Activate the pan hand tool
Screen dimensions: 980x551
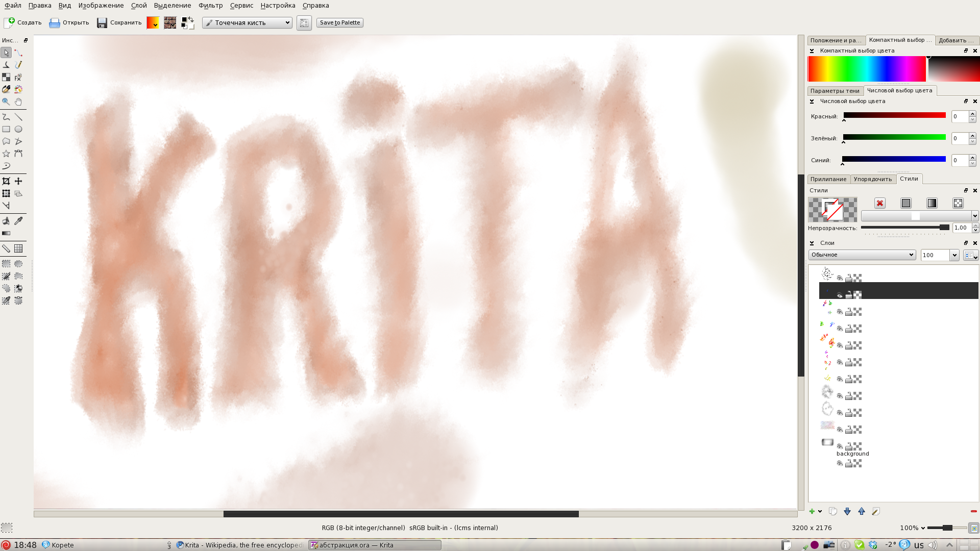(18, 102)
